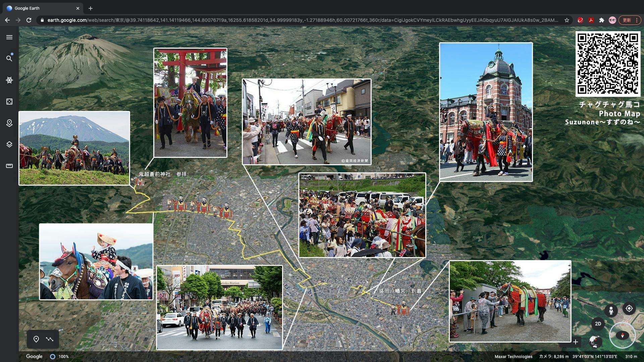The width and height of the screenshot is (644, 362).
Task: Toggle the 2D view button
Action: [x=598, y=324]
